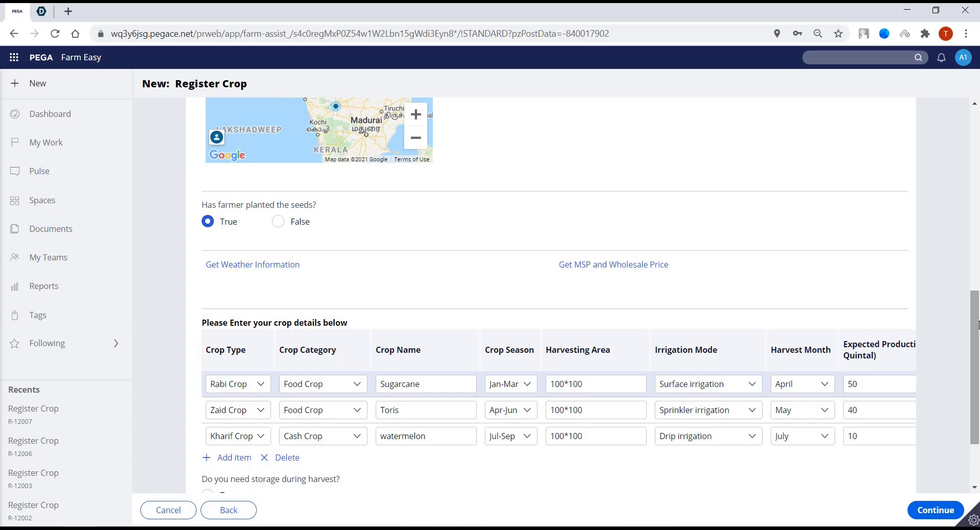Open My Teams in sidebar
Screen dimensions: 980x530
pos(48,257)
